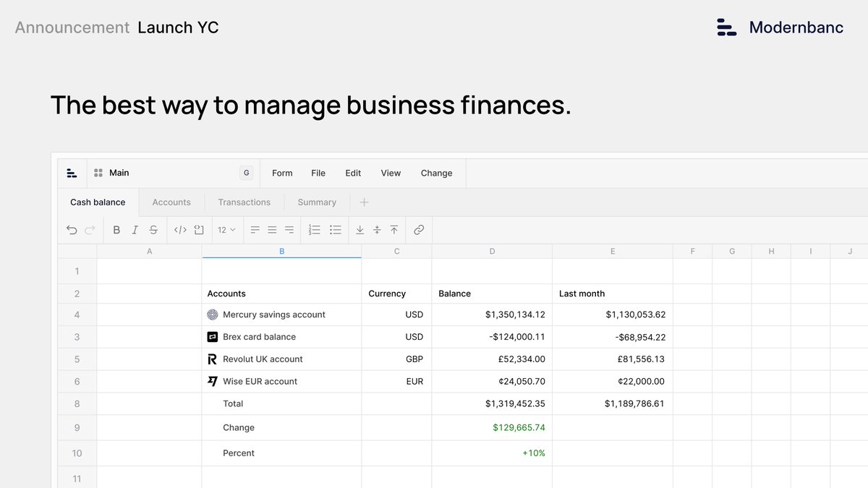Click the Revolut account logo icon
This screenshot has height=488, width=868.
coord(213,359)
